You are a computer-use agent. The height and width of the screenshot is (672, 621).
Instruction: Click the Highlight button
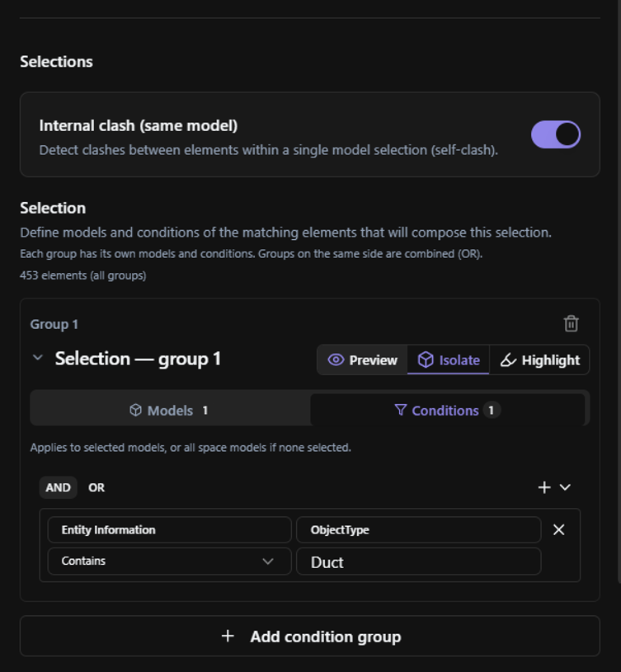(539, 360)
